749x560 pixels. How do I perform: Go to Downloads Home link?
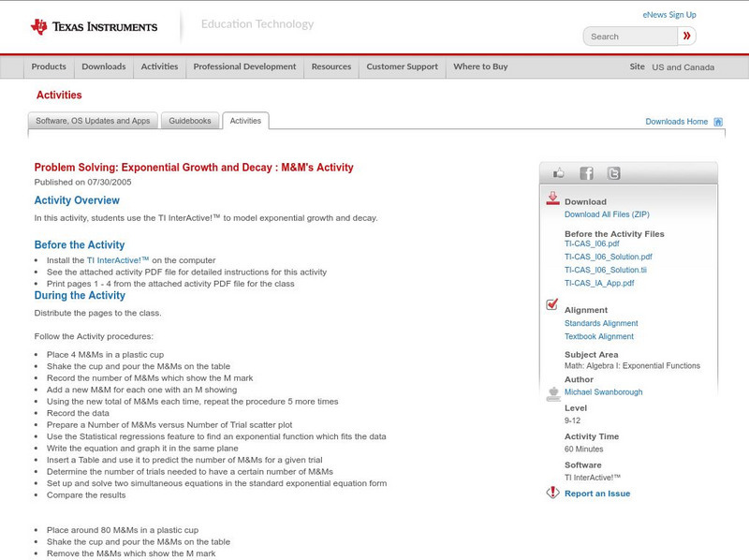tap(676, 122)
